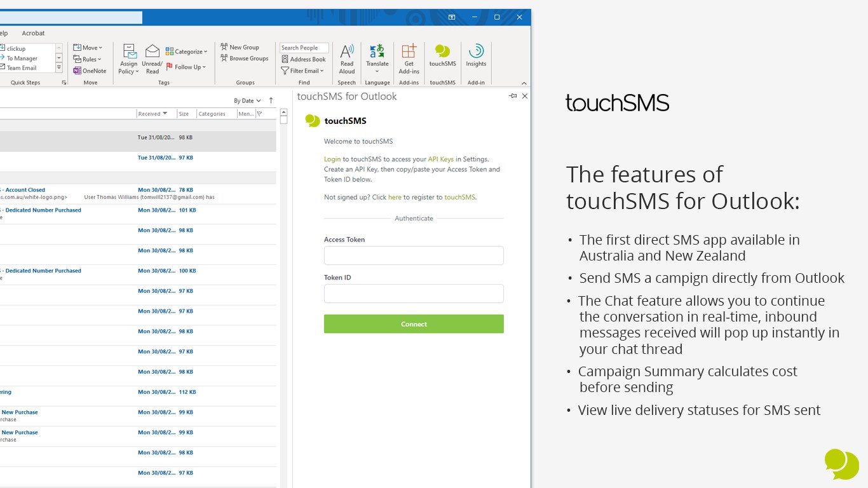Viewport: 868px width, 488px height.
Task: Open the Assign Policy dropdown
Action: tap(129, 59)
